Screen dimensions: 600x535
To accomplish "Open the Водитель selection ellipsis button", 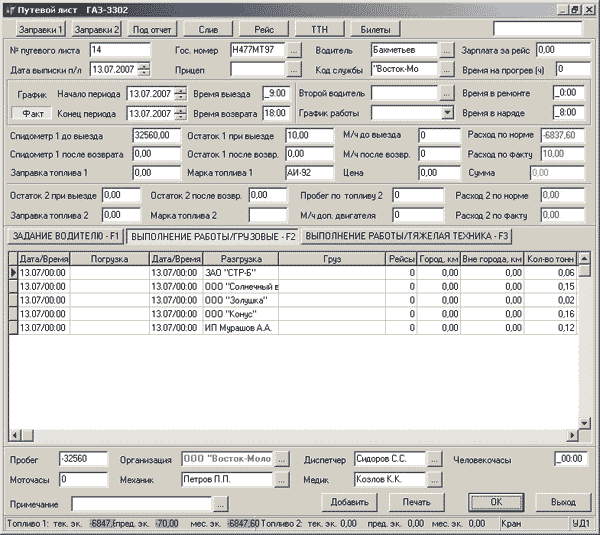I will click(x=447, y=50).
